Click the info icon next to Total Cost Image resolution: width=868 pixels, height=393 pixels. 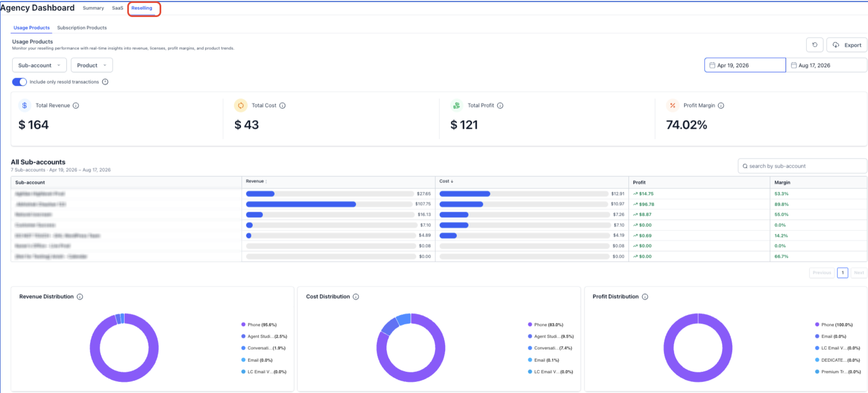(x=283, y=106)
